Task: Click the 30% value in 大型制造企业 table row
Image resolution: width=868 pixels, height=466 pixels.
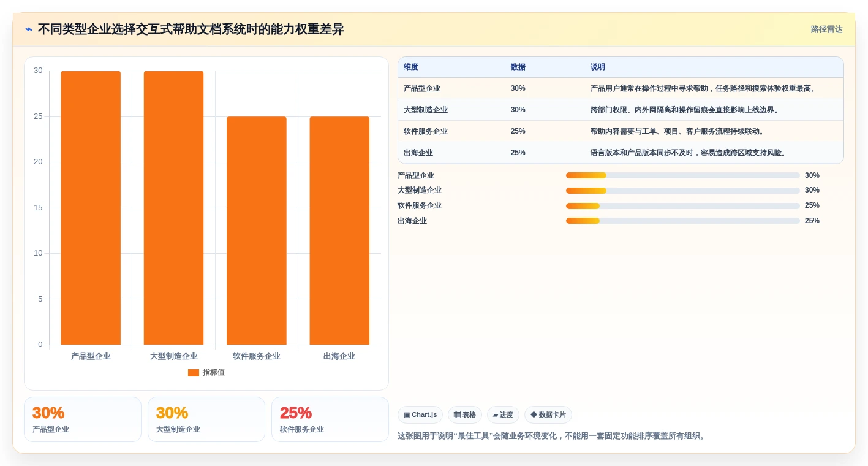Action: 518,110
